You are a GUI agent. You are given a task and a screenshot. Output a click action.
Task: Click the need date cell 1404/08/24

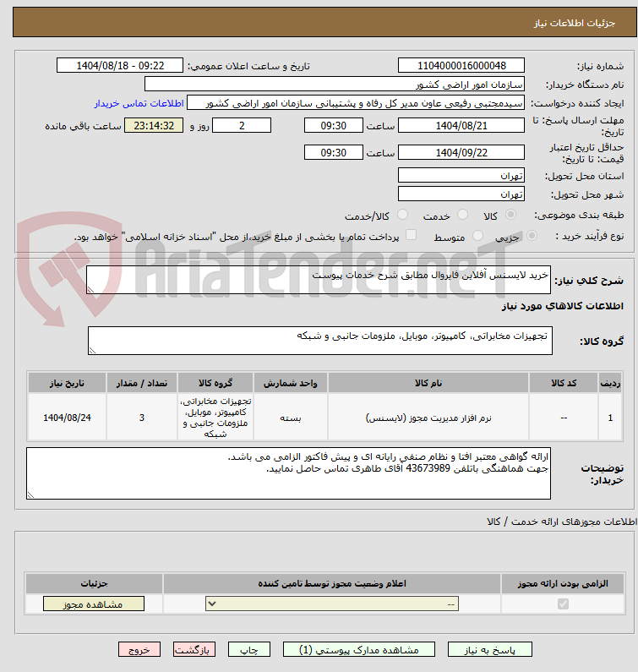pos(67,418)
